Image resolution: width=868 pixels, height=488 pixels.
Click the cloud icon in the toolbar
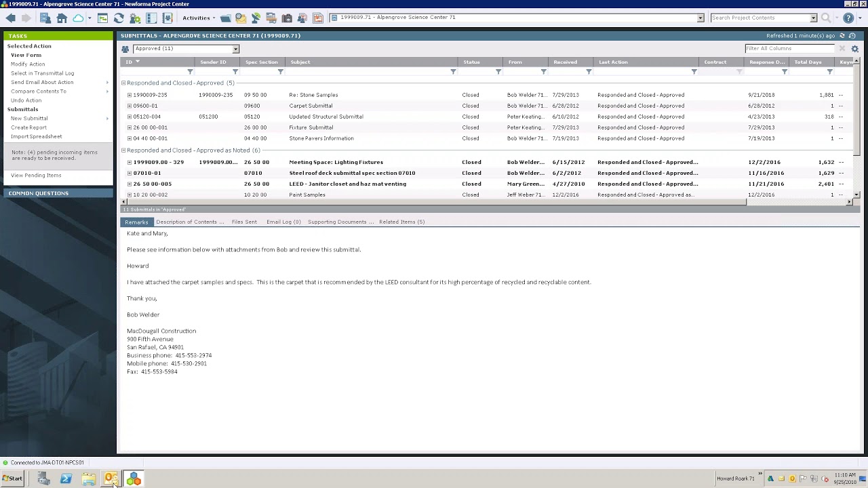pos(78,18)
